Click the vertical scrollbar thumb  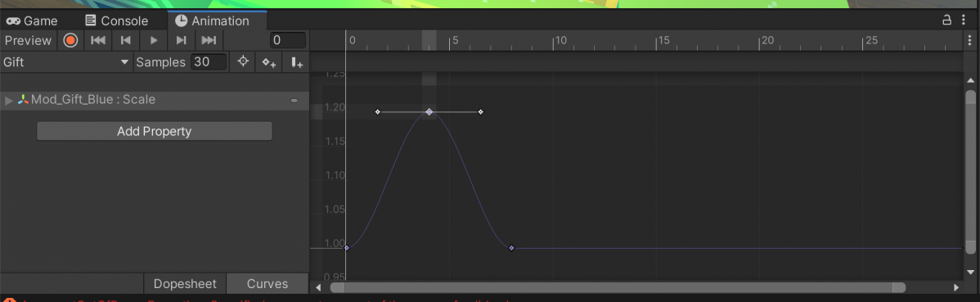971,173
